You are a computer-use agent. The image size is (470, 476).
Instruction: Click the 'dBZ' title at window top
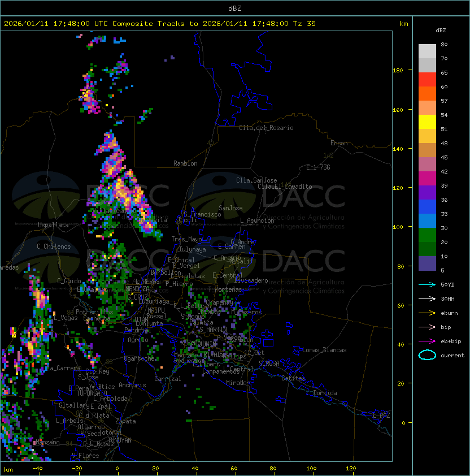(x=235, y=8)
